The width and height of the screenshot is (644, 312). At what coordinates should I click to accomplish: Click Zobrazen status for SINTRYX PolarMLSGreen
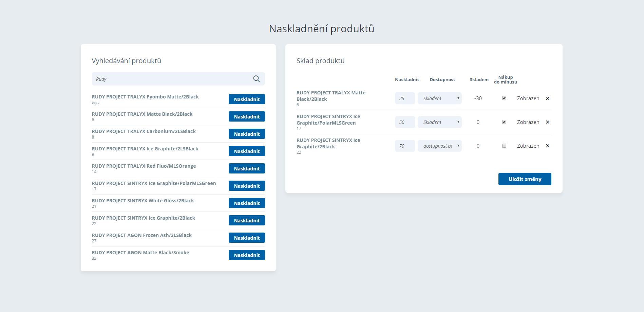pos(528,122)
